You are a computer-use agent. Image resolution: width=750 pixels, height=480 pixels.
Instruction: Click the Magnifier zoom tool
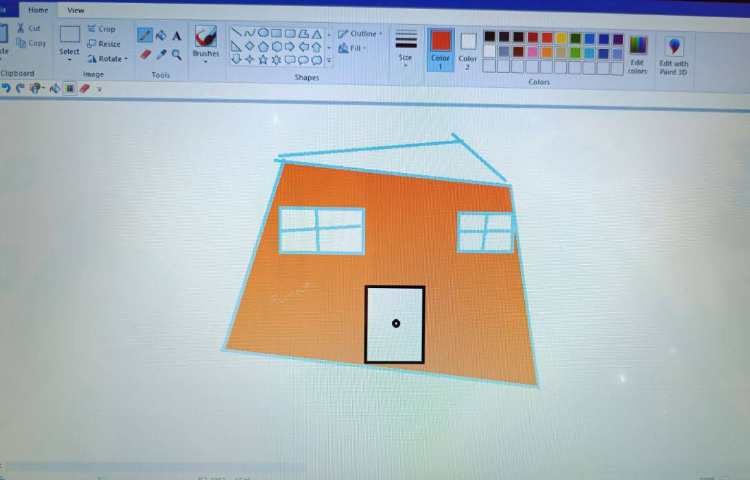coord(177,54)
